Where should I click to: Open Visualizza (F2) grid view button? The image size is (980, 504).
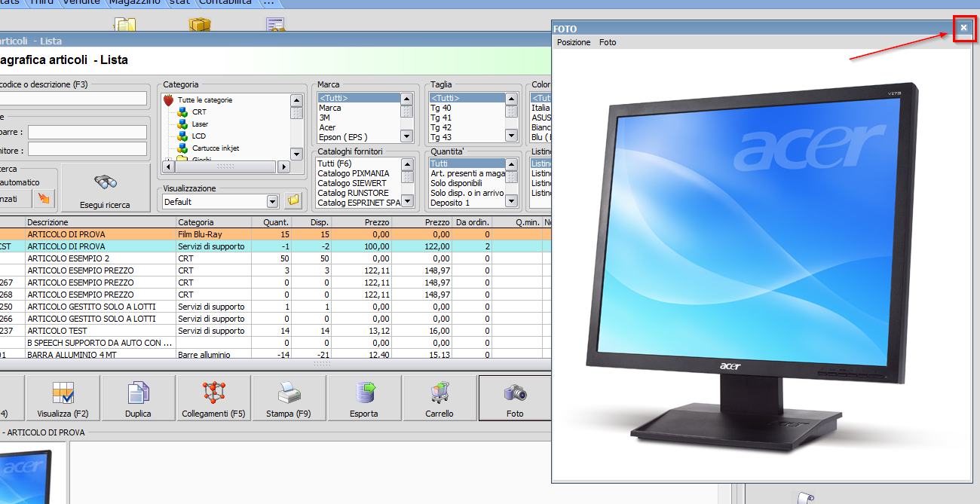[63, 398]
